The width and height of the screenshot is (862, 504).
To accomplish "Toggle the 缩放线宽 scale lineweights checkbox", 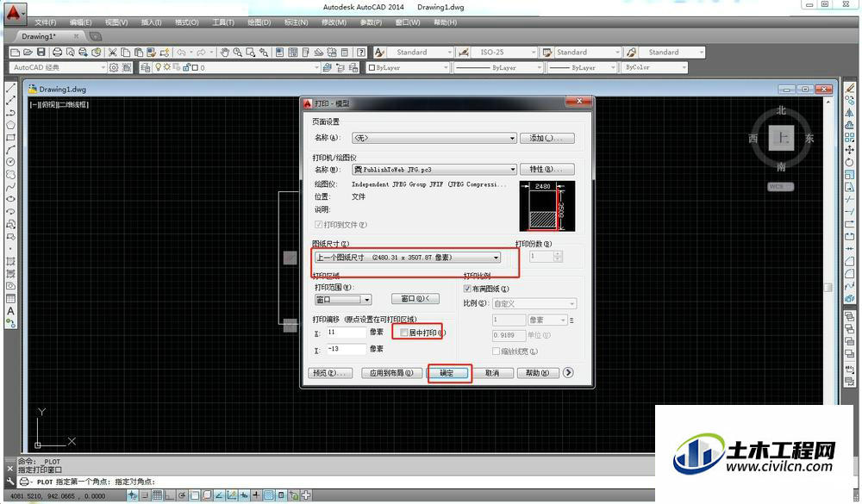I will click(x=496, y=352).
